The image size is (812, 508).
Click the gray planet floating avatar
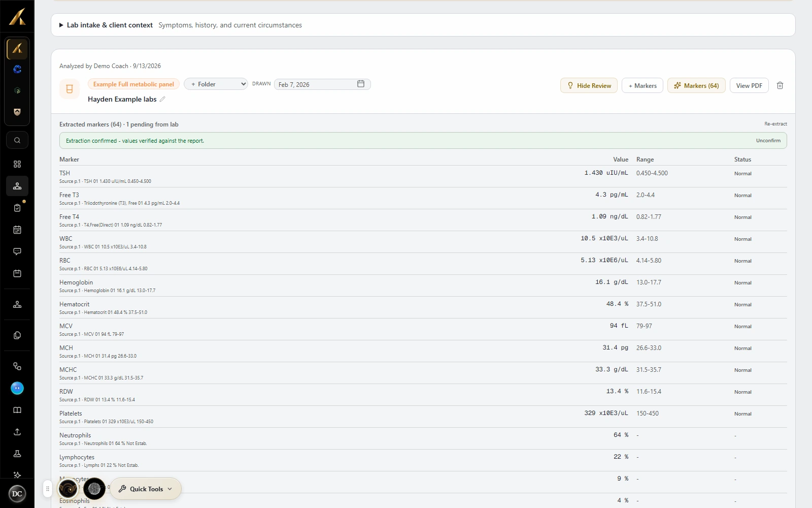pos(94,489)
